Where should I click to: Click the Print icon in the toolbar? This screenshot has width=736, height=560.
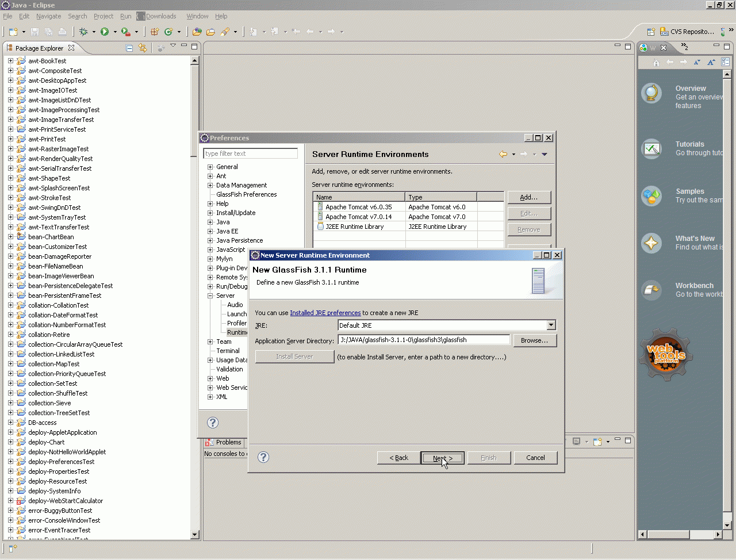(62, 32)
